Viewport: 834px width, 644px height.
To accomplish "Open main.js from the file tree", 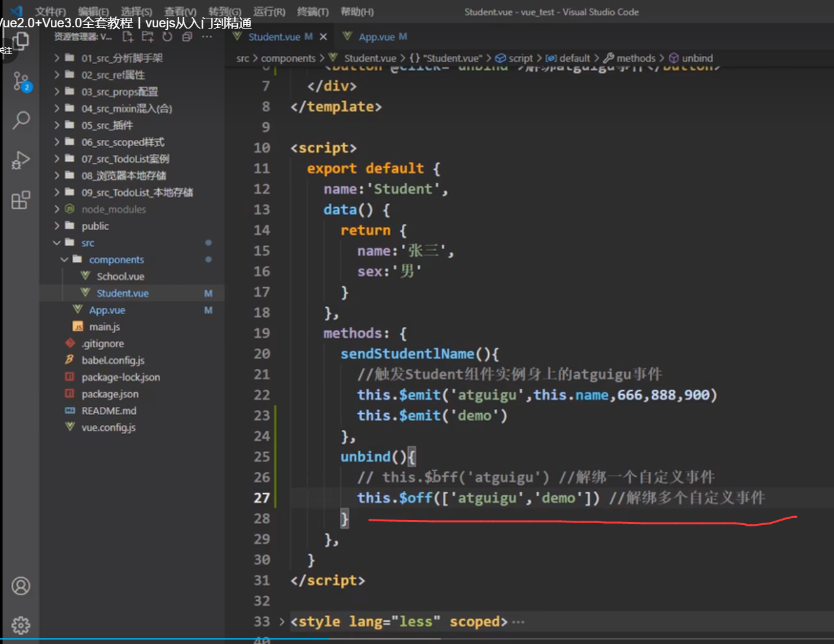I will coord(104,327).
